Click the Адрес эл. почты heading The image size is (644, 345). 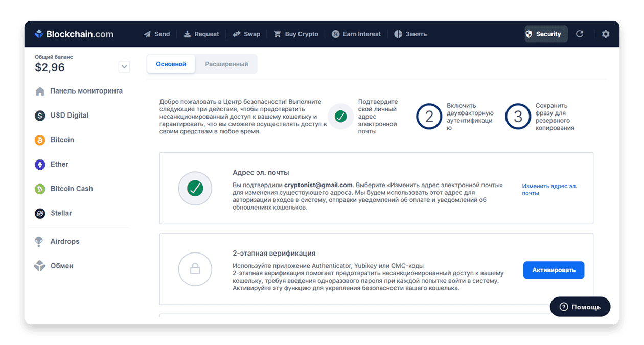[261, 173]
